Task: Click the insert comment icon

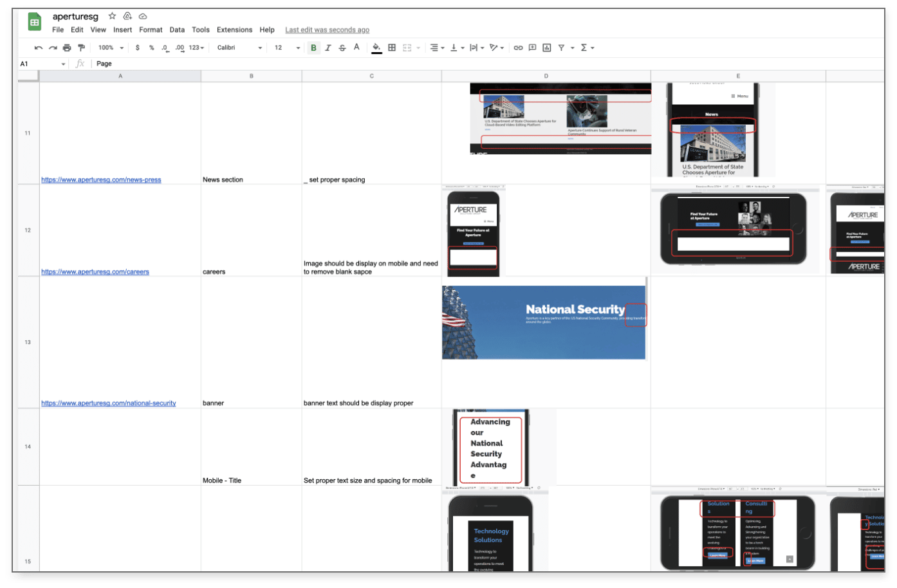Action: coord(532,48)
